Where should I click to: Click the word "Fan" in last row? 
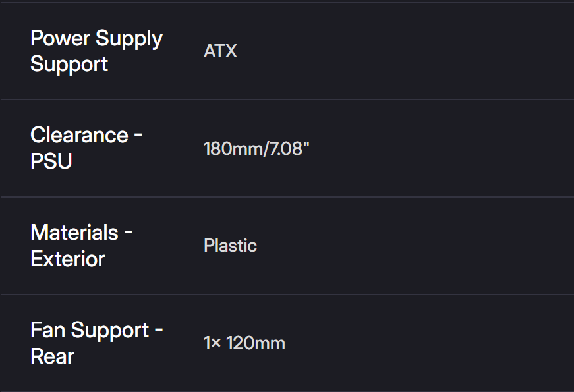46,330
